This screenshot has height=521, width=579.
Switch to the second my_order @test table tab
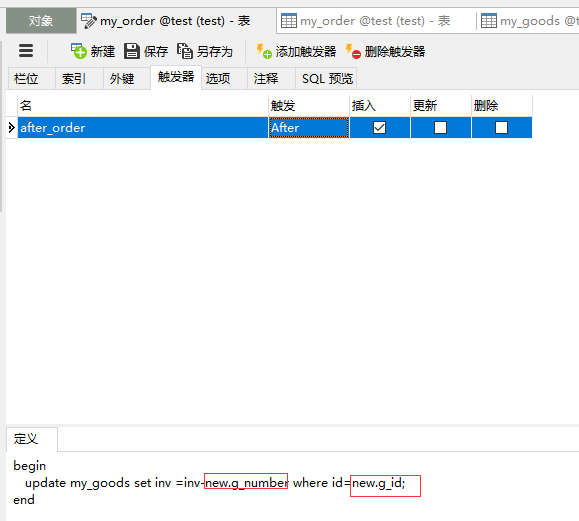375,21
